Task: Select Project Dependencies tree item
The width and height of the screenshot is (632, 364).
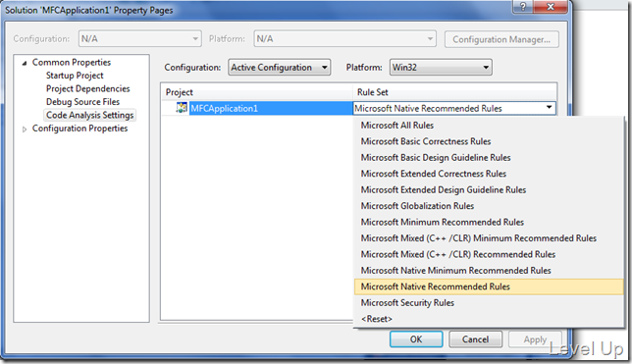Action: point(88,88)
